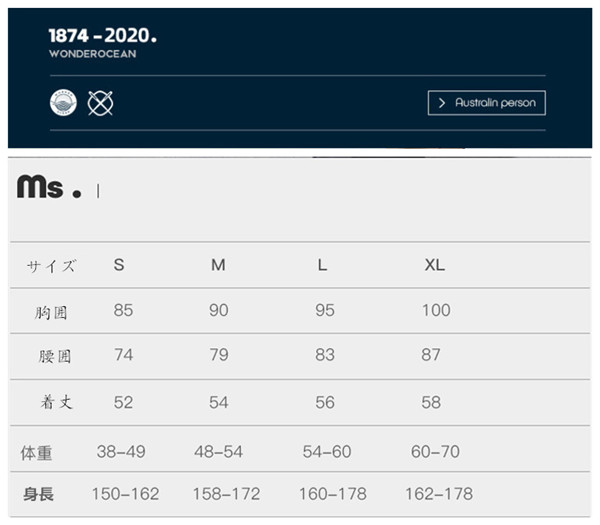Image resolution: width=600 pixels, height=525 pixels.
Task: Click the round Wonderocean emblem icon
Action: [63, 103]
